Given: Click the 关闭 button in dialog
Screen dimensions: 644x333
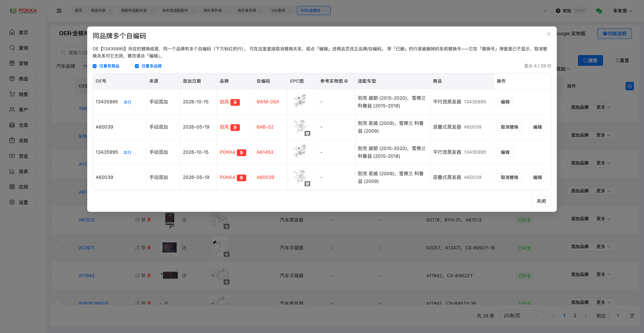Looking at the screenshot, I should pyautogui.click(x=541, y=201).
